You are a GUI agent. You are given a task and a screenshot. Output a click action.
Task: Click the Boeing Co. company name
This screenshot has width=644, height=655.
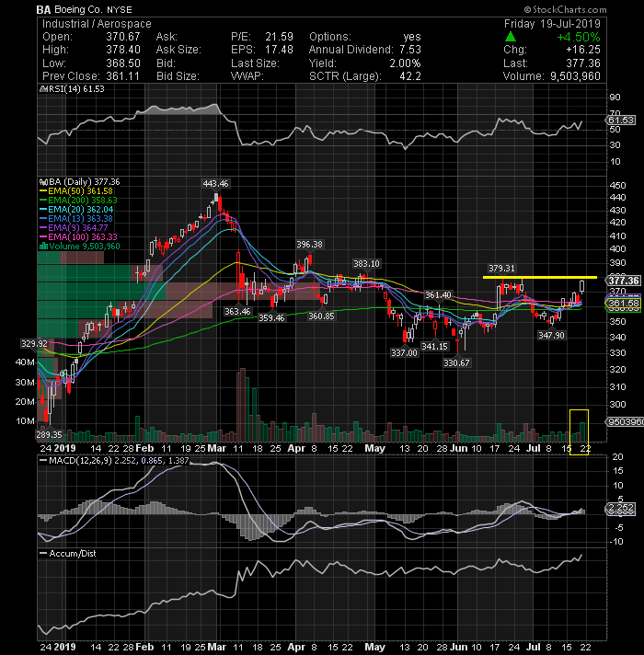pyautogui.click(x=79, y=9)
